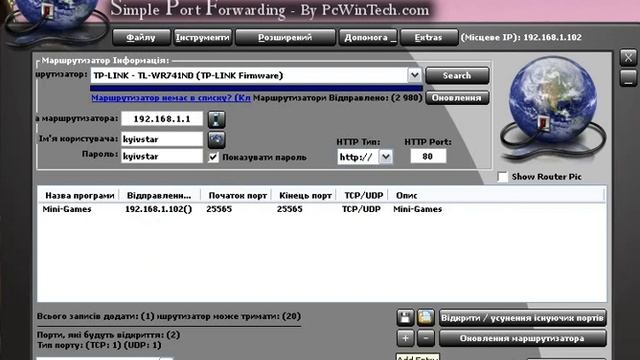Open the 'Маршрутизатор немає в списку' link
This screenshot has width=640, height=360.
171,98
